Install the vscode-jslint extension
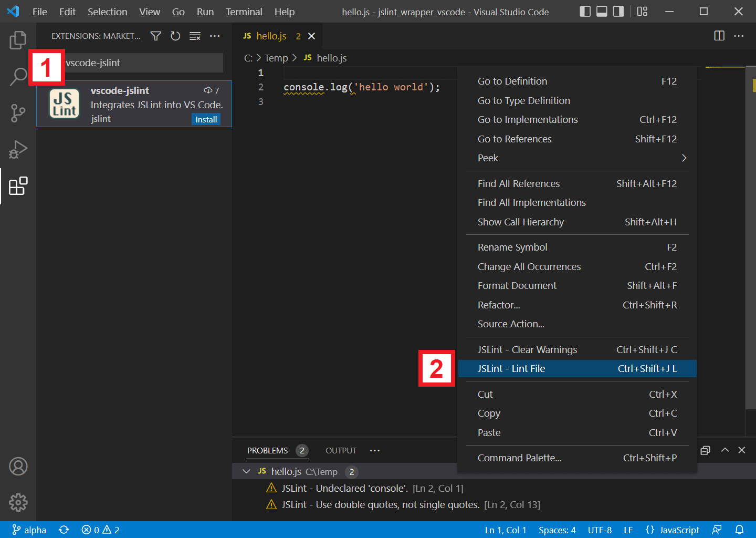The image size is (756, 538). click(206, 119)
